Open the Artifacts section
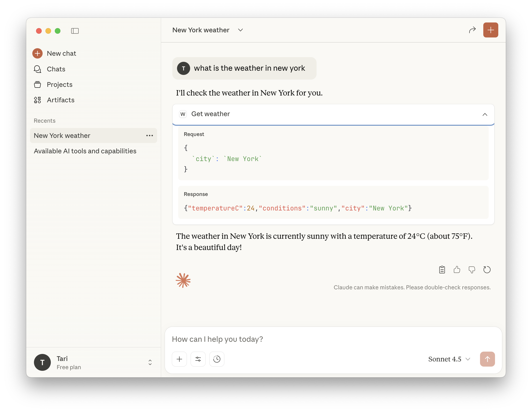Viewport: 532px width, 412px height. click(60, 100)
